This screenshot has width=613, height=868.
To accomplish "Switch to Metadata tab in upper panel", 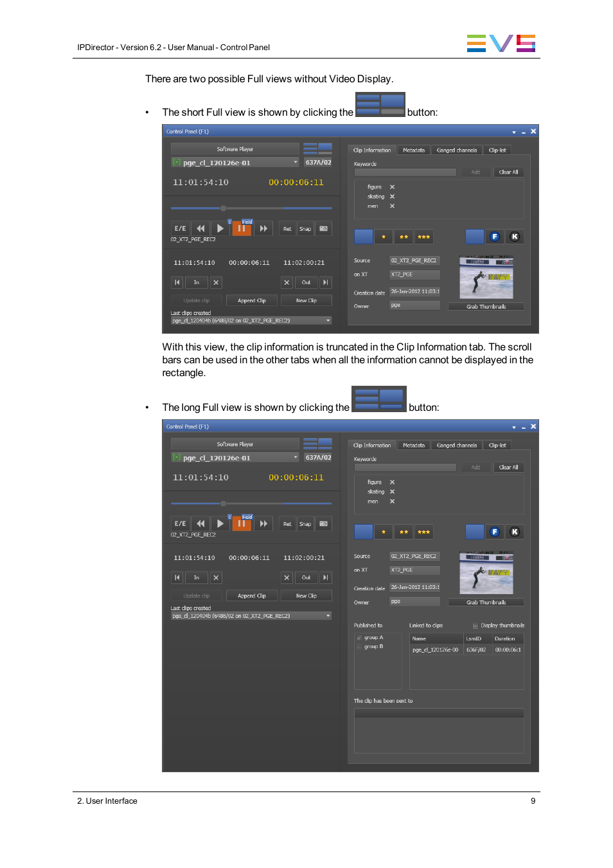I will 414,150.
